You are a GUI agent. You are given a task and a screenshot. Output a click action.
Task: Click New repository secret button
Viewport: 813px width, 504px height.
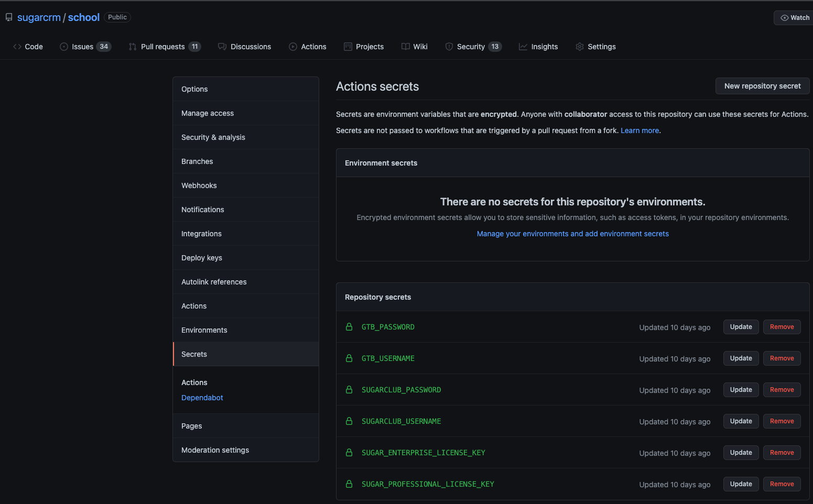(762, 86)
